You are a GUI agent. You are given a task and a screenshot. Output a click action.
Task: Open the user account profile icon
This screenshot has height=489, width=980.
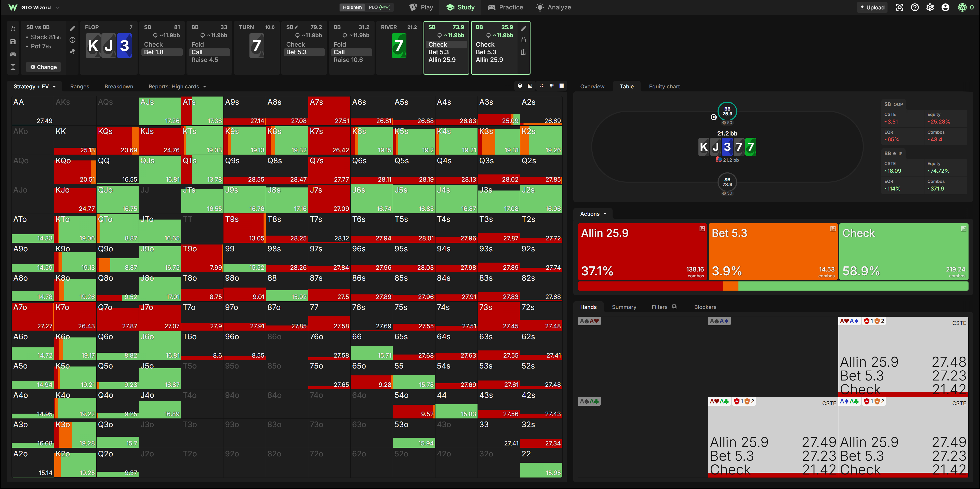945,7
